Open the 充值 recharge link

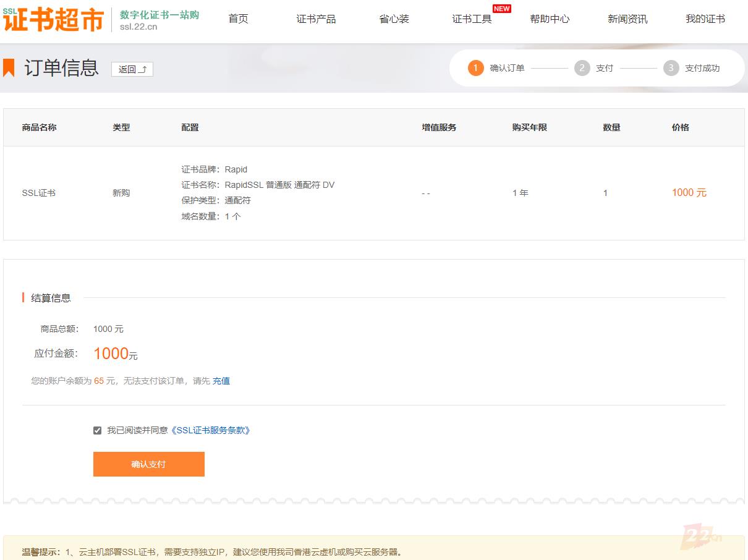(x=221, y=381)
